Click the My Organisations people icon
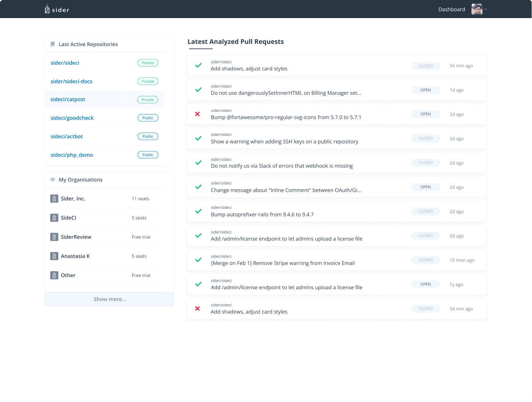The width and height of the screenshot is (532, 402). tap(53, 180)
